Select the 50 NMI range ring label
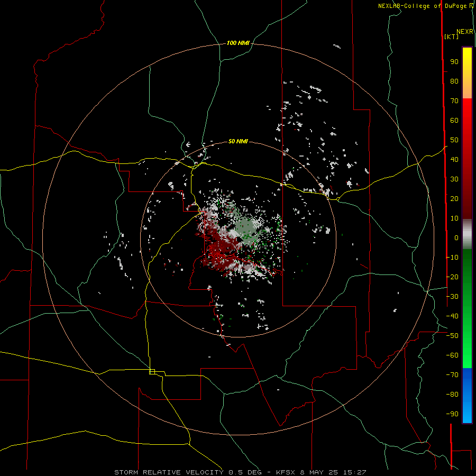476x476 pixels. [x=238, y=141]
